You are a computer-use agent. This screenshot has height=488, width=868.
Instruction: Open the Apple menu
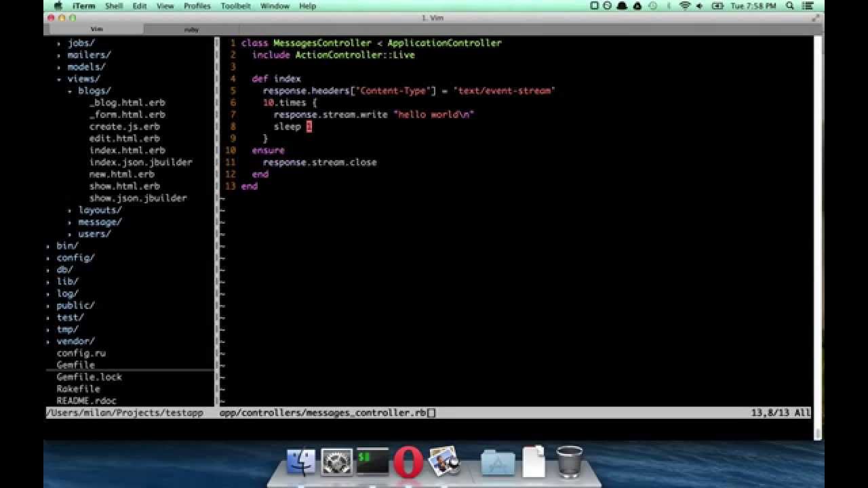[58, 6]
